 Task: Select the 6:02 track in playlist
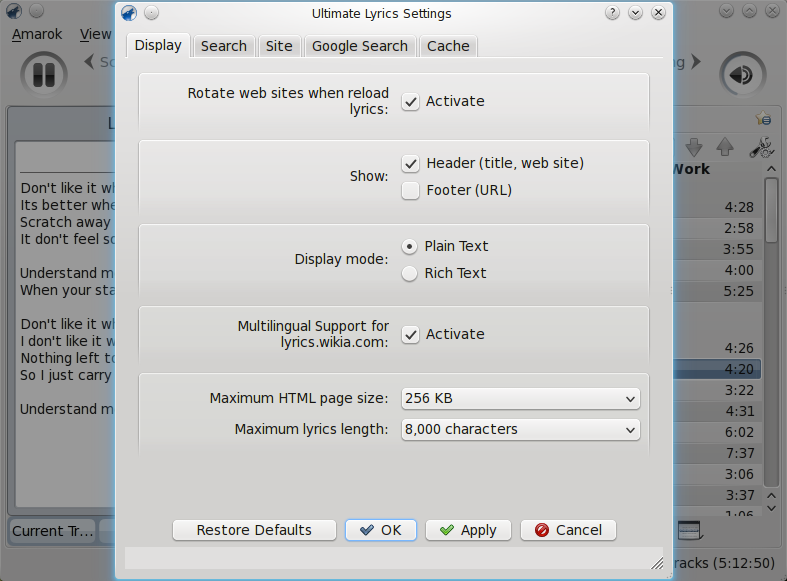[718, 432]
